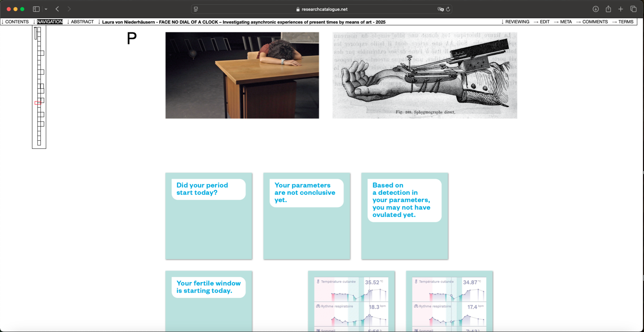Click the researchcatalogue.net address field
Viewport: 644px width, 332px height.
[322, 9]
